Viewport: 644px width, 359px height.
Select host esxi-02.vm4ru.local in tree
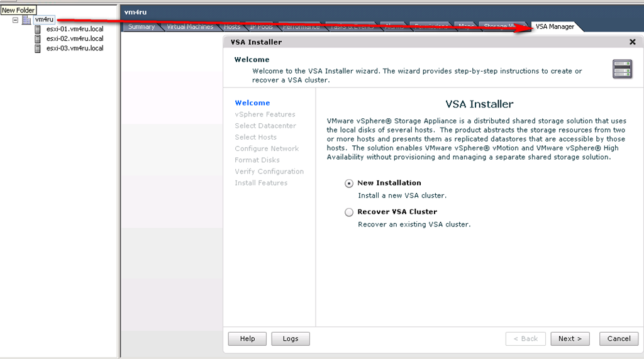point(75,38)
